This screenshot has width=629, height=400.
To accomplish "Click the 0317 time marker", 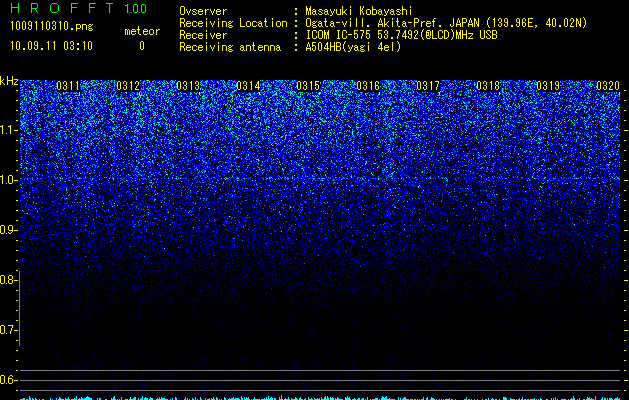I will (428, 86).
